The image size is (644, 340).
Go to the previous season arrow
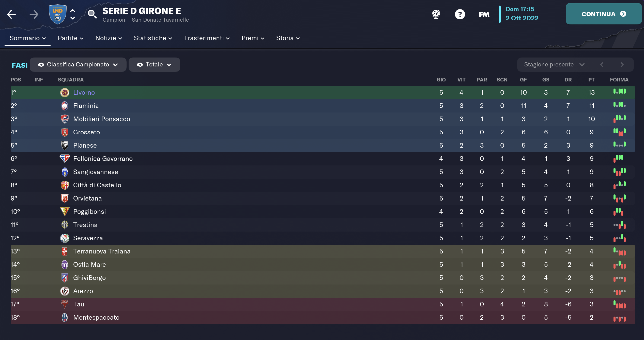coord(602,65)
